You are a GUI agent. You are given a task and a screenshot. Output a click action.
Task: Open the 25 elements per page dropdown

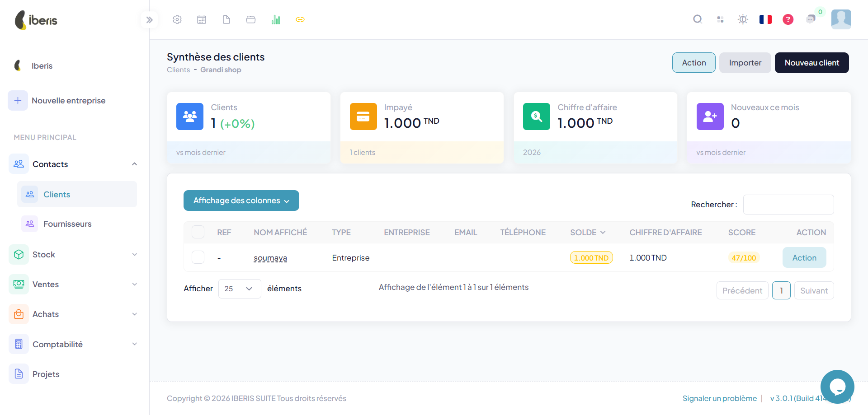point(240,289)
